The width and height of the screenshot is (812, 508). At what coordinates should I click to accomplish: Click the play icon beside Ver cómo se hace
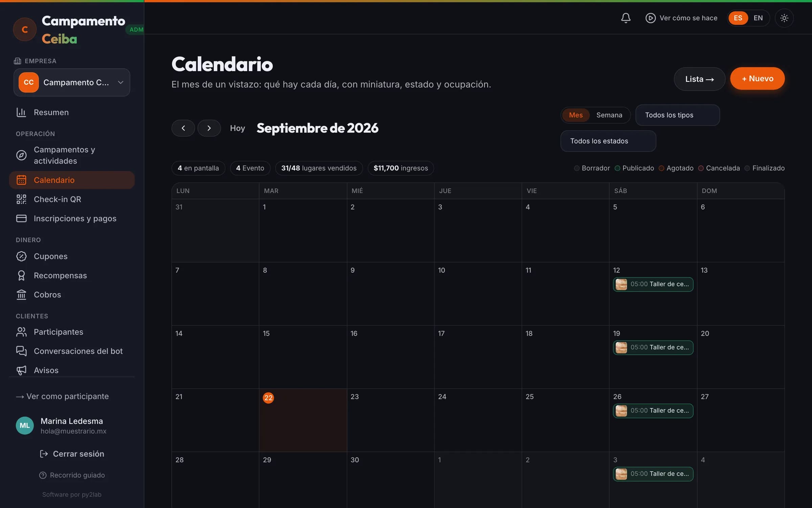point(650,18)
